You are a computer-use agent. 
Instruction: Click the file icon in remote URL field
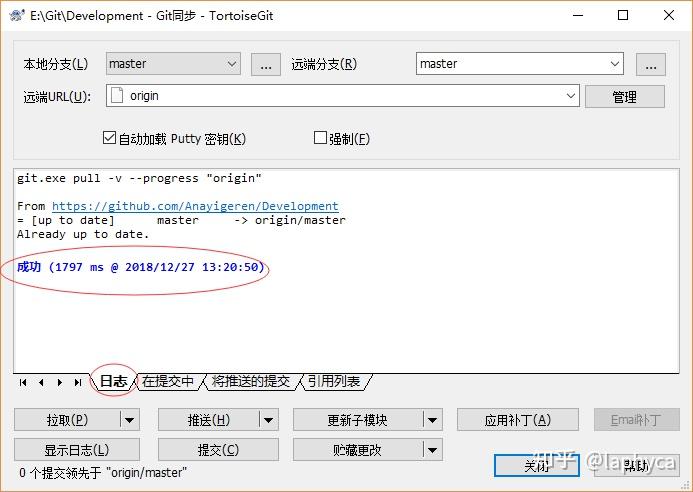pyautogui.click(x=117, y=95)
